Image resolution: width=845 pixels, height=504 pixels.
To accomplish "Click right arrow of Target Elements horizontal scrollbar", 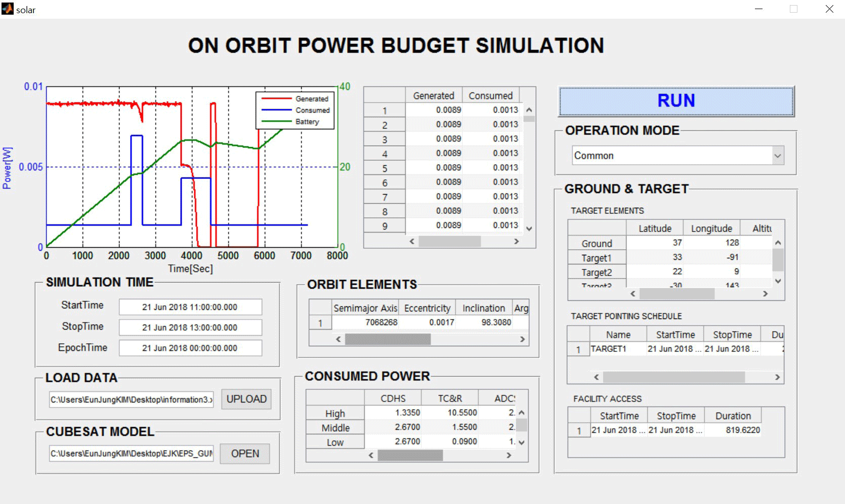I will tap(765, 294).
